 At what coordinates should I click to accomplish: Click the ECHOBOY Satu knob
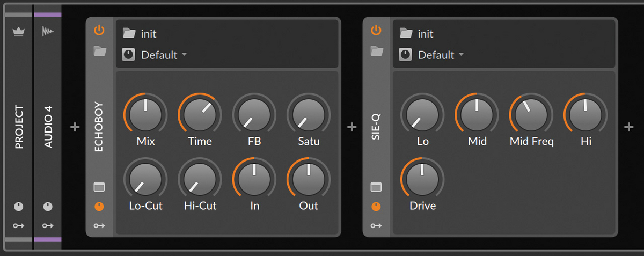(x=309, y=114)
